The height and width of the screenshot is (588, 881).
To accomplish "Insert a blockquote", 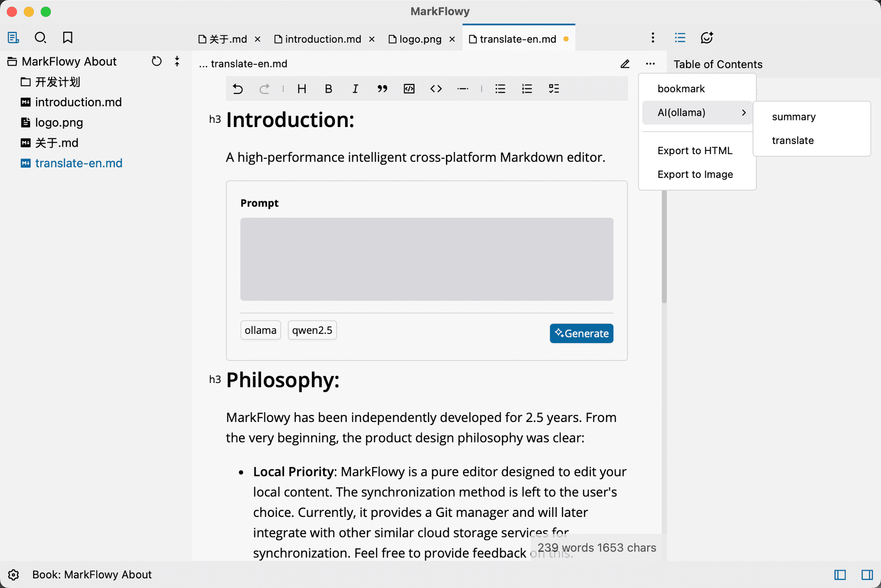I will [x=382, y=89].
